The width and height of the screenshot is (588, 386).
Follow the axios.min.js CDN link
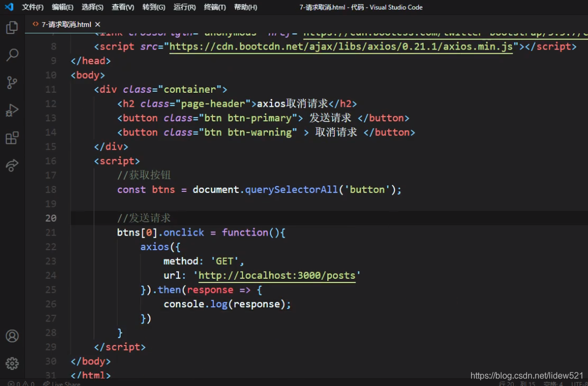341,46
